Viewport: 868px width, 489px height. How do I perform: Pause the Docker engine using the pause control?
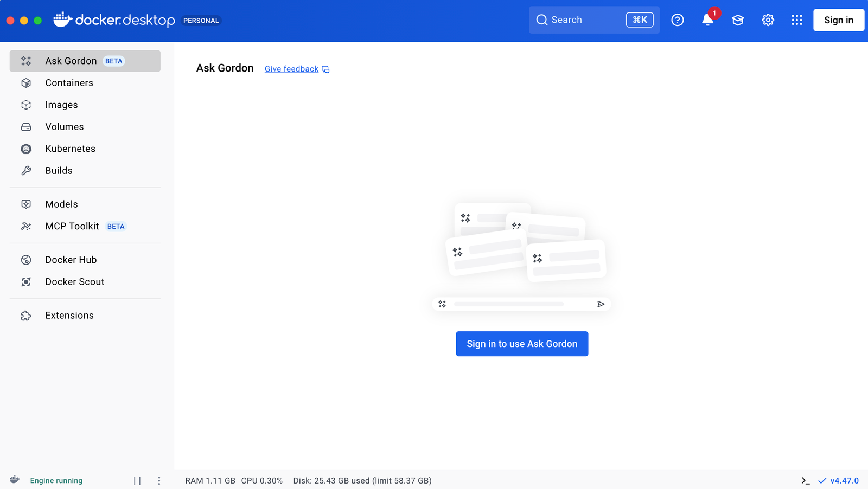click(x=137, y=480)
